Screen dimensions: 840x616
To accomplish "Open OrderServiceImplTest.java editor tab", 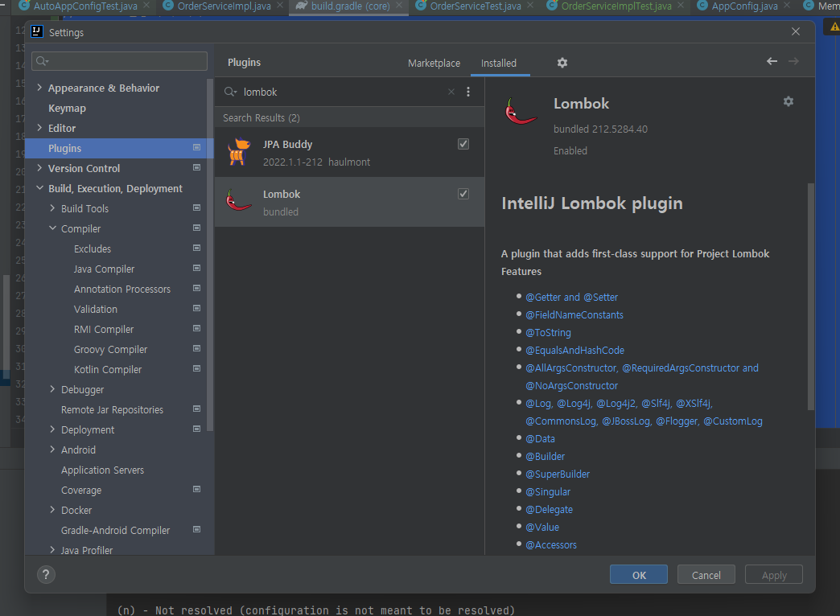I will click(x=616, y=6).
